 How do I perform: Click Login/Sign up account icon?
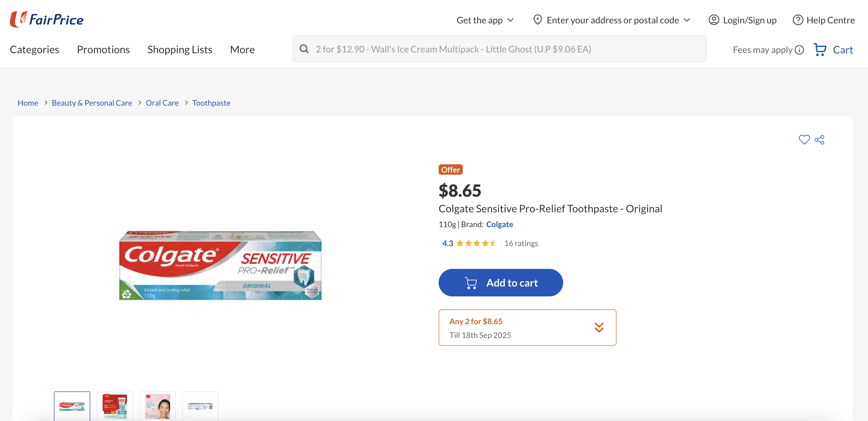[714, 20]
